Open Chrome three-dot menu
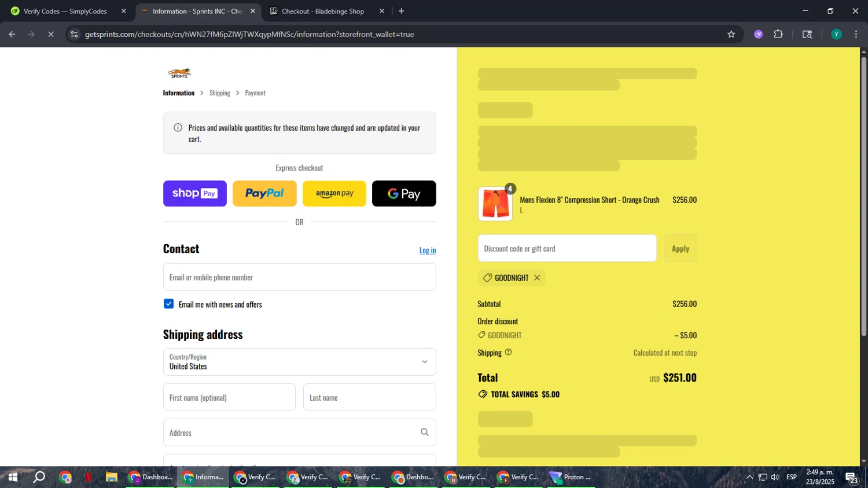 [856, 34]
